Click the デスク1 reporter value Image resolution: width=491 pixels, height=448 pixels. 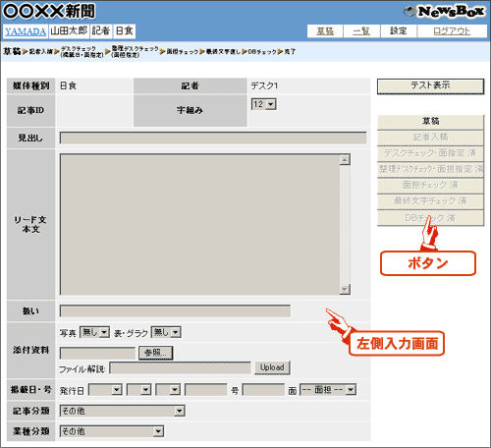coord(264,85)
